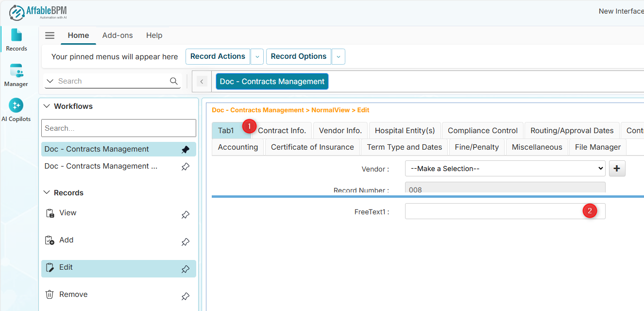This screenshot has width=644, height=311.
Task: Click the Workflows search box
Action: coord(119,128)
